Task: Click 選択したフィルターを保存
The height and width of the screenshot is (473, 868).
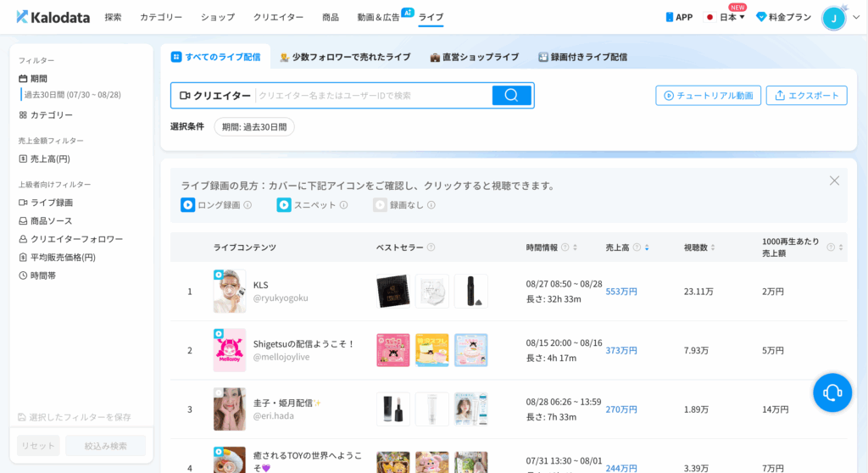Action: click(75, 417)
